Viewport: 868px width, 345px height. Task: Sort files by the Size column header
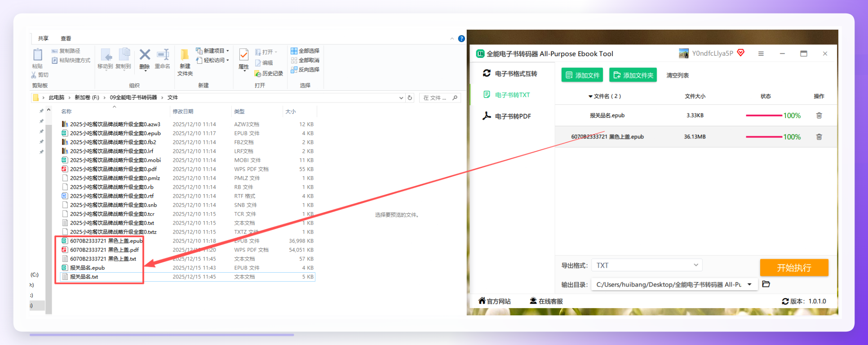tap(291, 111)
